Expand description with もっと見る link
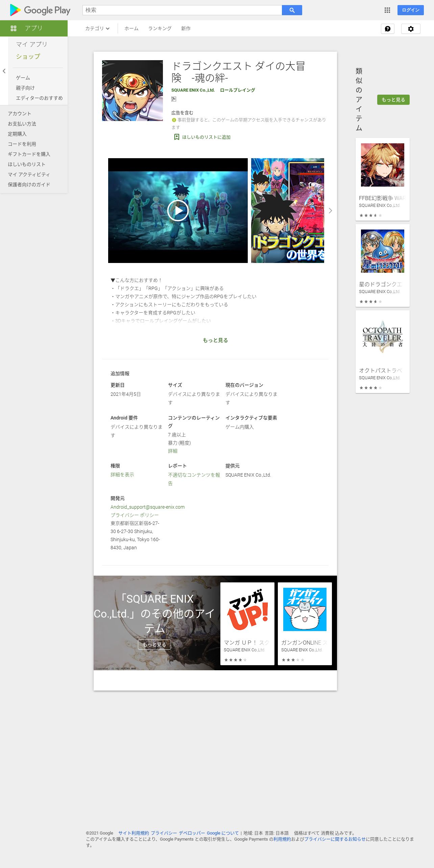 (x=215, y=340)
